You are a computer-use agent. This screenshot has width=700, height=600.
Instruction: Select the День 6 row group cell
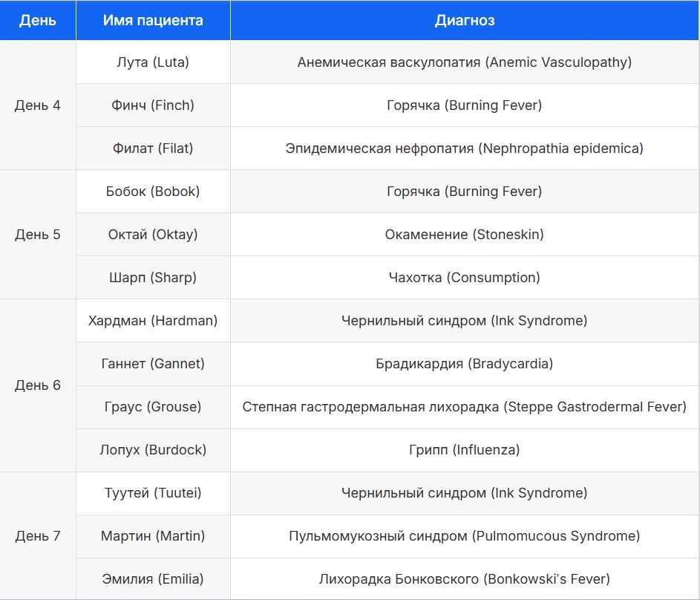pos(38,385)
